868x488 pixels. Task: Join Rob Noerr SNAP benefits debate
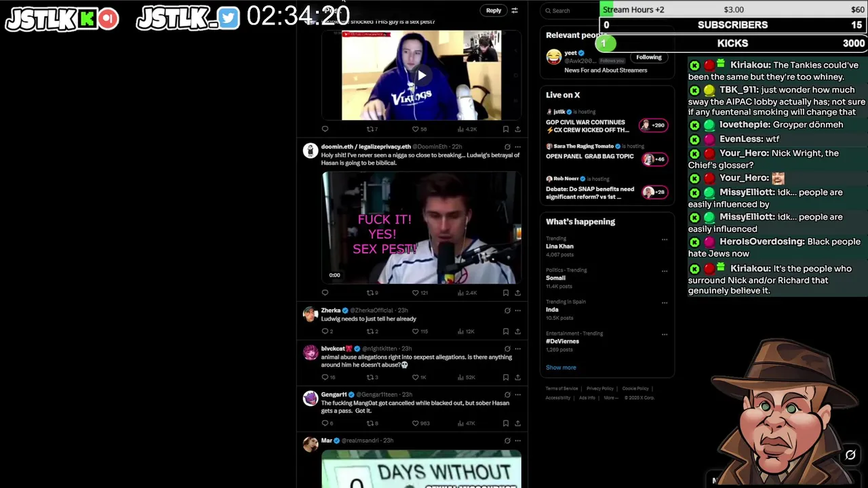(x=607, y=190)
